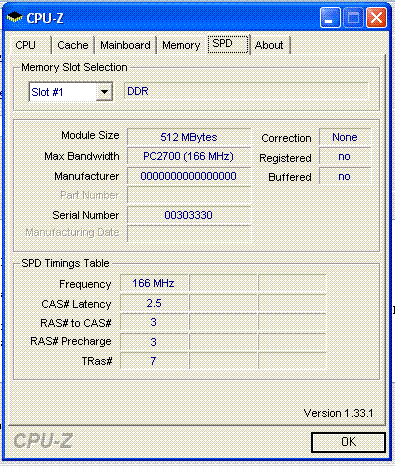The width and height of the screenshot is (395, 466).
Task: Click the Correction value None
Action: 345,137
